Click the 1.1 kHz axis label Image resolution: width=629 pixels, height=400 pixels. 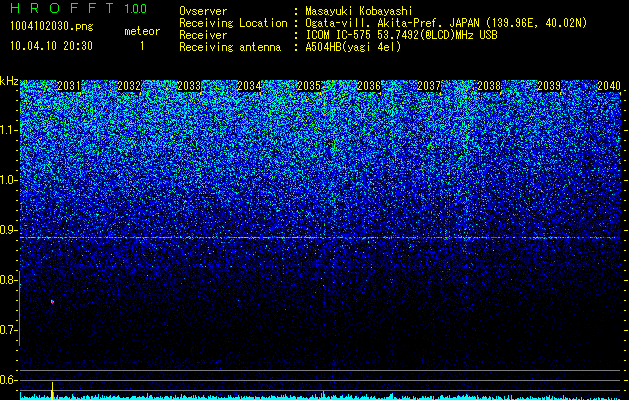9,130
